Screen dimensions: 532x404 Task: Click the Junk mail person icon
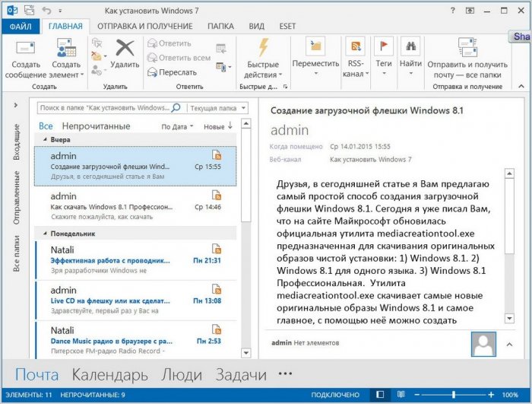[x=97, y=70]
